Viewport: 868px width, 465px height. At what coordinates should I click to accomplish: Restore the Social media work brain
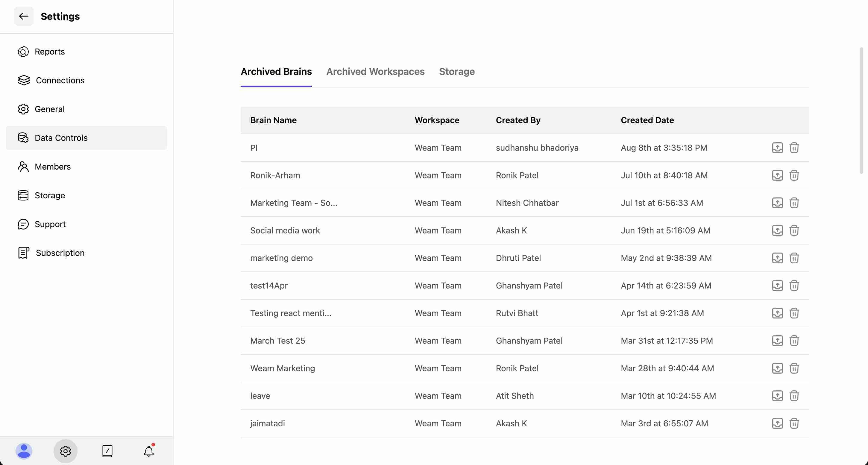tap(777, 230)
